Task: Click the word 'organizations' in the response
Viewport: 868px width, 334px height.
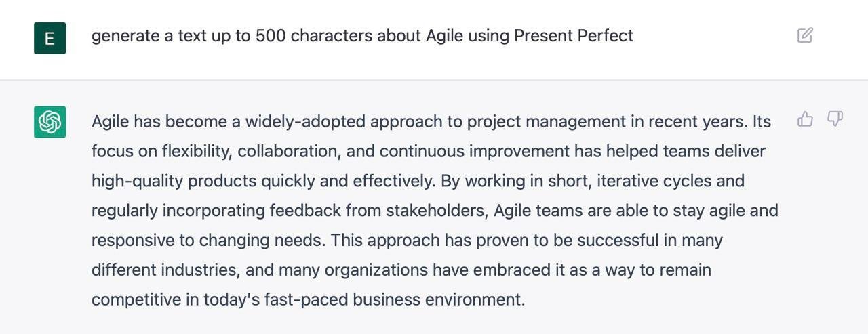Action: pos(376,270)
